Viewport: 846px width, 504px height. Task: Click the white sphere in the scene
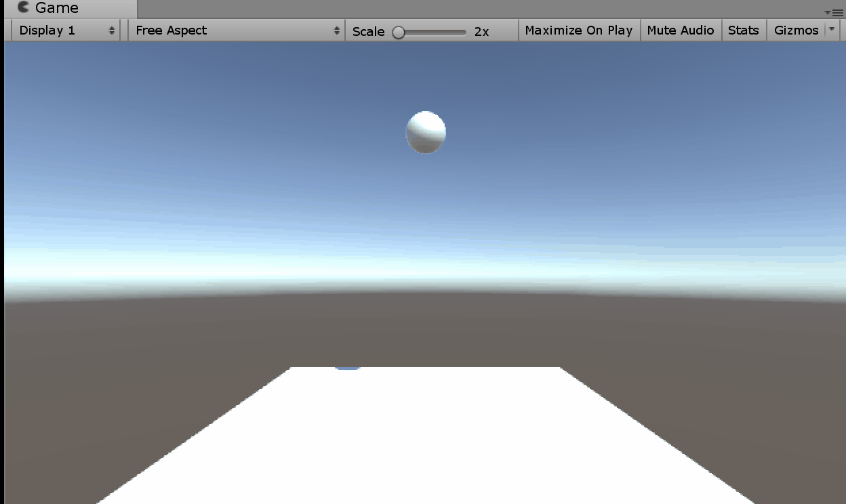point(426,132)
